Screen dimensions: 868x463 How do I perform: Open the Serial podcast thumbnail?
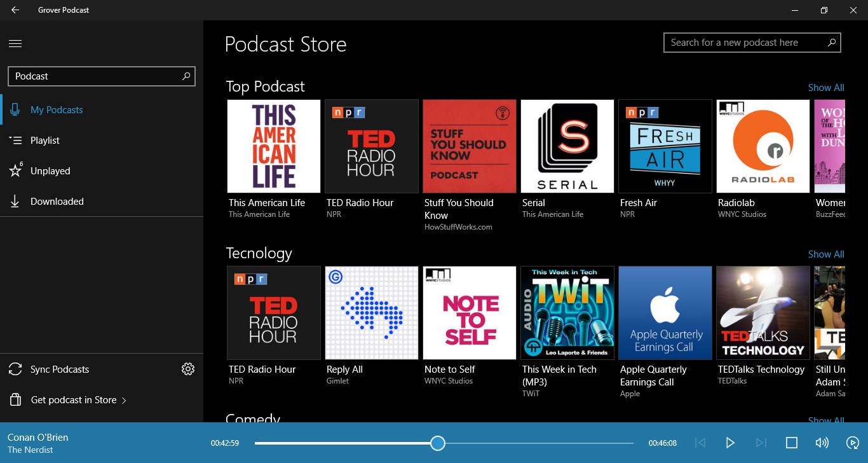[567, 146]
